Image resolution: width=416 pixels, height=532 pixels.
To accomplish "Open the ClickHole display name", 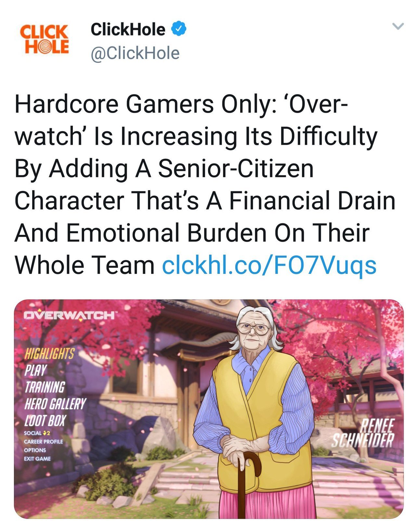I will [x=128, y=29].
